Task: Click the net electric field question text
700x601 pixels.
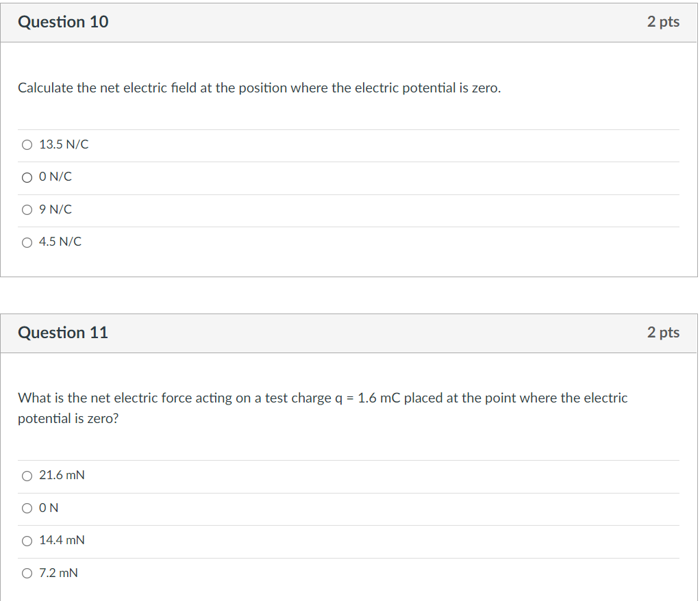Action: (x=260, y=88)
